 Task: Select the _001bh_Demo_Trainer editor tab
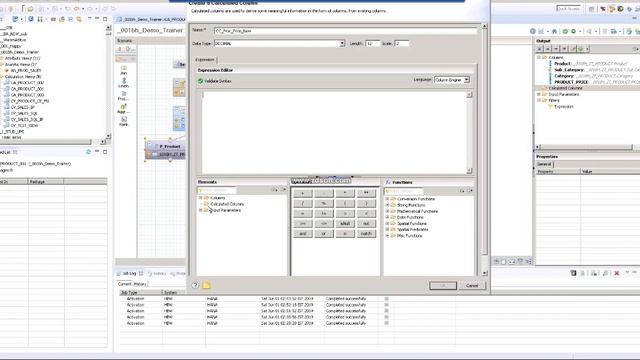tap(151, 19)
